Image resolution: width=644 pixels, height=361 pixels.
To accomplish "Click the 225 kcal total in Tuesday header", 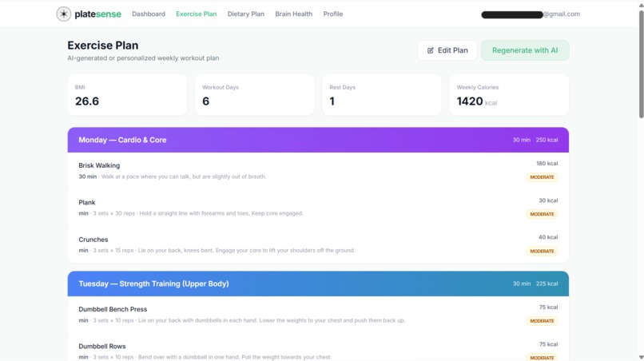I will [547, 284].
